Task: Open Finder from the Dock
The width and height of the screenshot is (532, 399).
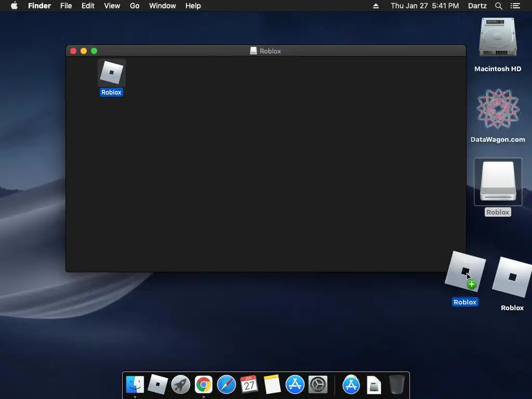Action: click(135, 384)
